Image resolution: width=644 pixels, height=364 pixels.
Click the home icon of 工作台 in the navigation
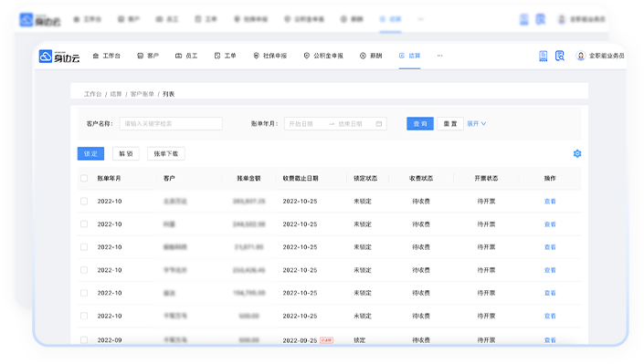click(96, 56)
